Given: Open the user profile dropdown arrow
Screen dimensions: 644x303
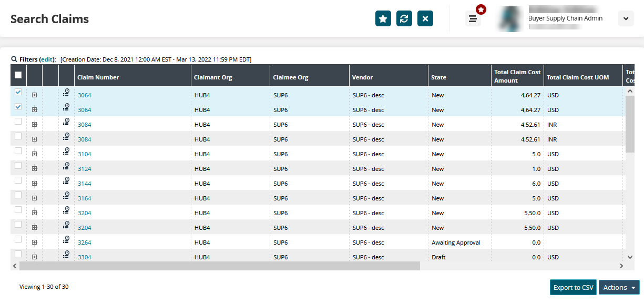Looking at the screenshot, I should click(x=626, y=19).
